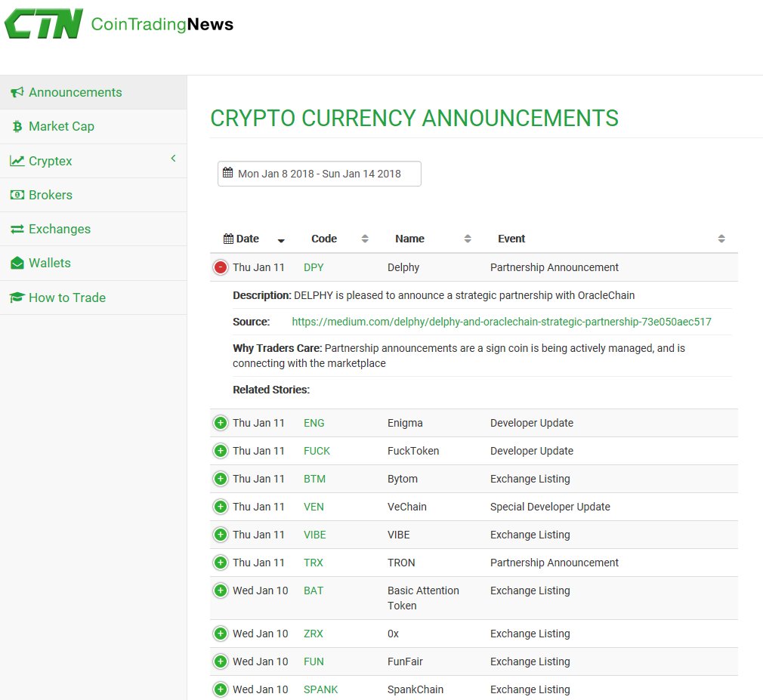This screenshot has height=700, width=763.
Task: Click the SPANK code link
Action: pos(320,689)
